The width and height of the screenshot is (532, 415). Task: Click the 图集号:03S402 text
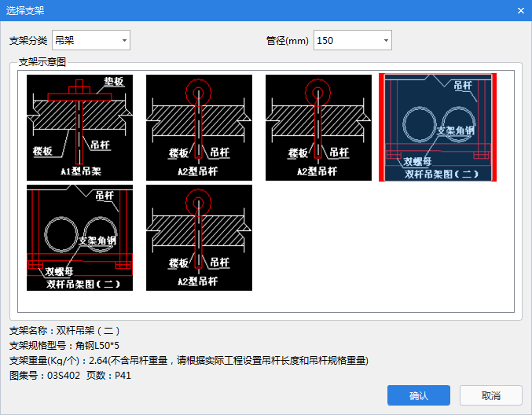coord(45,376)
